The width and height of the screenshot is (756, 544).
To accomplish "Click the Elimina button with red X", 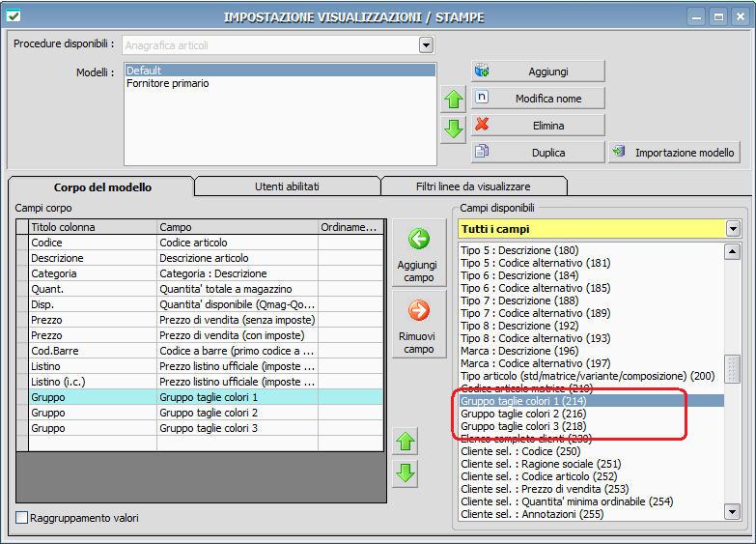I will tap(538, 126).
